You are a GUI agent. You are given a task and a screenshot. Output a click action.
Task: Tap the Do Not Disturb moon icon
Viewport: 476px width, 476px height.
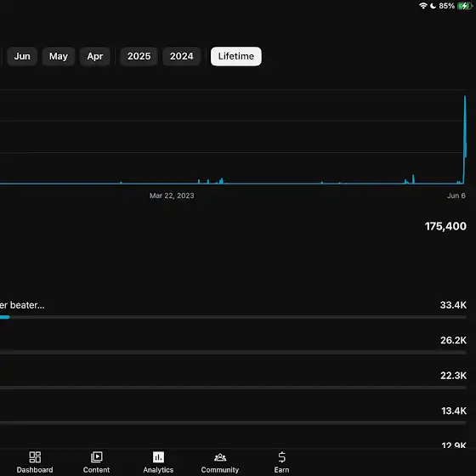click(x=433, y=6)
